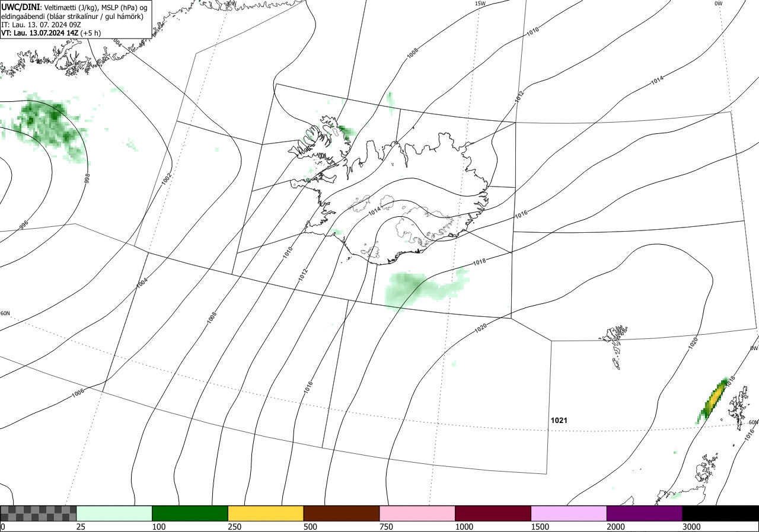Click the legend tick value 250
This screenshot has width=759, height=532.
235,527
